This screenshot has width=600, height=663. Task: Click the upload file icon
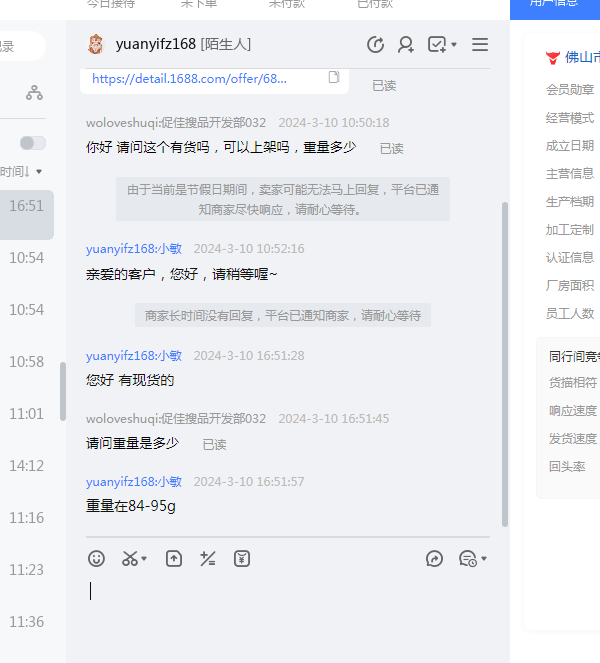click(x=174, y=559)
